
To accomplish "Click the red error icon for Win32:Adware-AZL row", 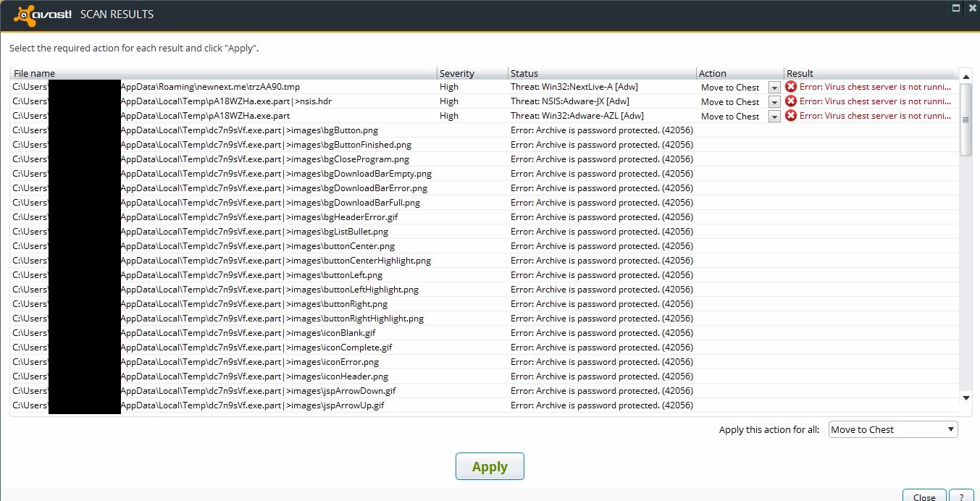I will [791, 116].
